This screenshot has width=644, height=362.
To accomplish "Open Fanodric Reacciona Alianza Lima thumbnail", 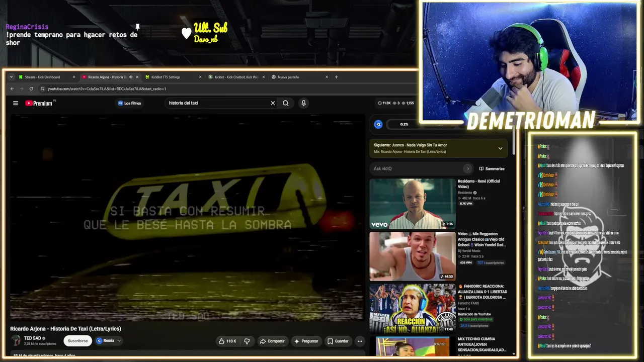I will point(413,308).
